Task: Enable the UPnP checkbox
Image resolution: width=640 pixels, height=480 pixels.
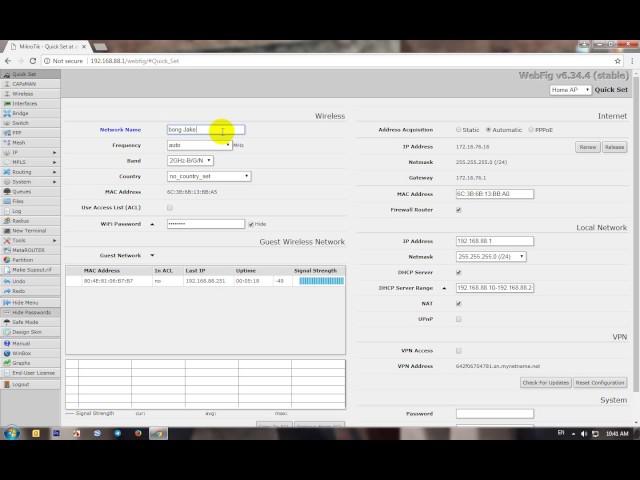Action: pyautogui.click(x=459, y=319)
